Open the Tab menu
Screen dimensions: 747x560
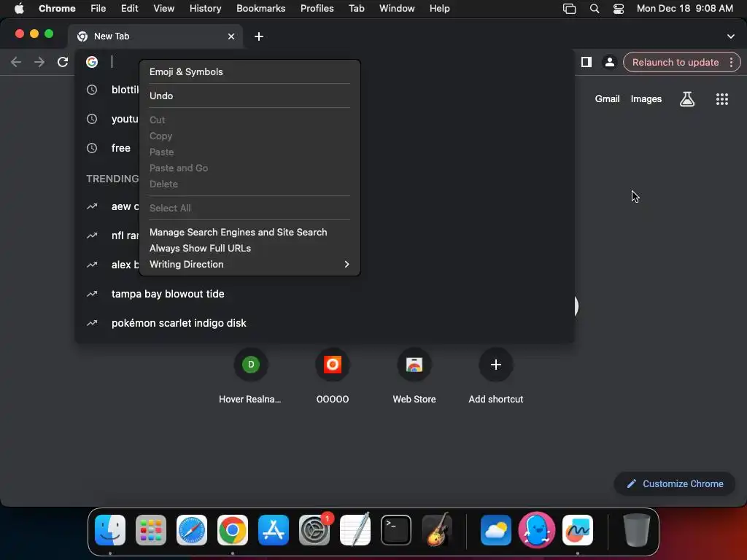coord(356,9)
